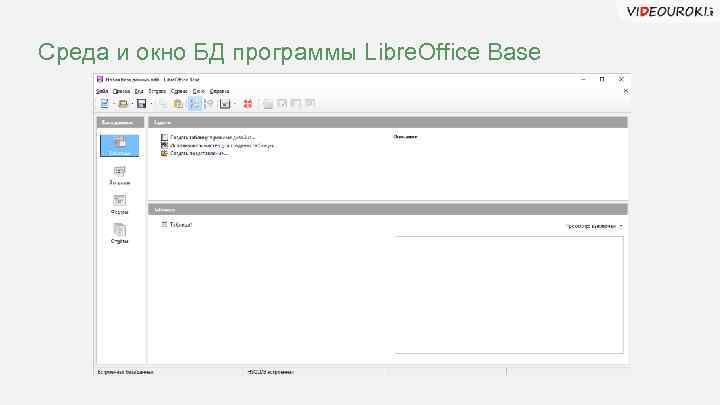The image size is (720, 405).
Task: Minimize the LibreOffice Base window
Action: [x=583, y=79]
